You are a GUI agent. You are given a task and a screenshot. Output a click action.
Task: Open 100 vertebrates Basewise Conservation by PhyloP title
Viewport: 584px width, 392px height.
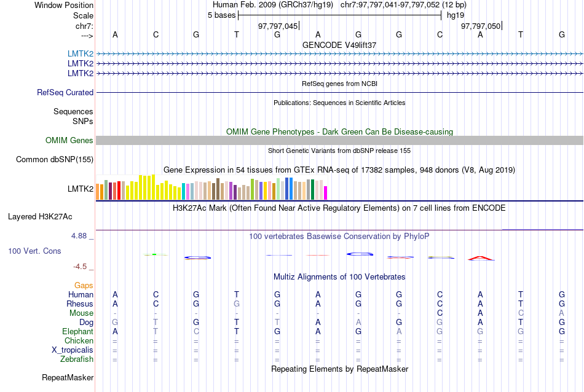pos(339,236)
